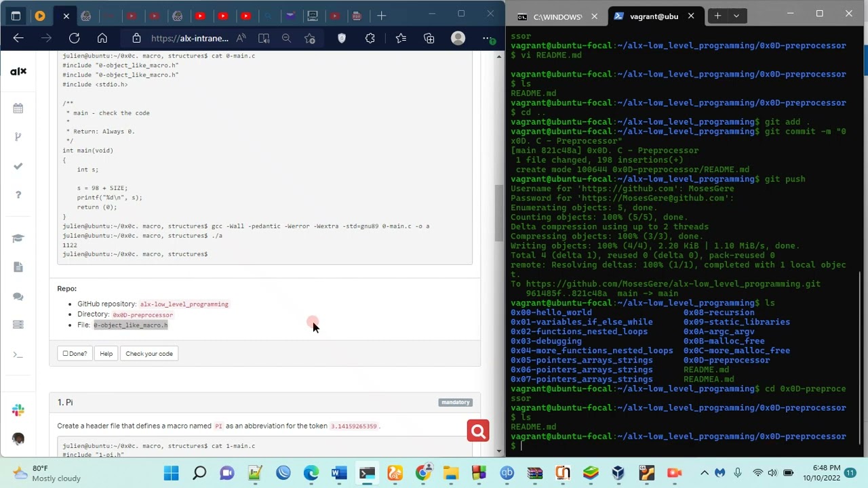Open the terminal new-tab dropdown arrow
The width and height of the screenshot is (868, 488).
[x=736, y=16]
